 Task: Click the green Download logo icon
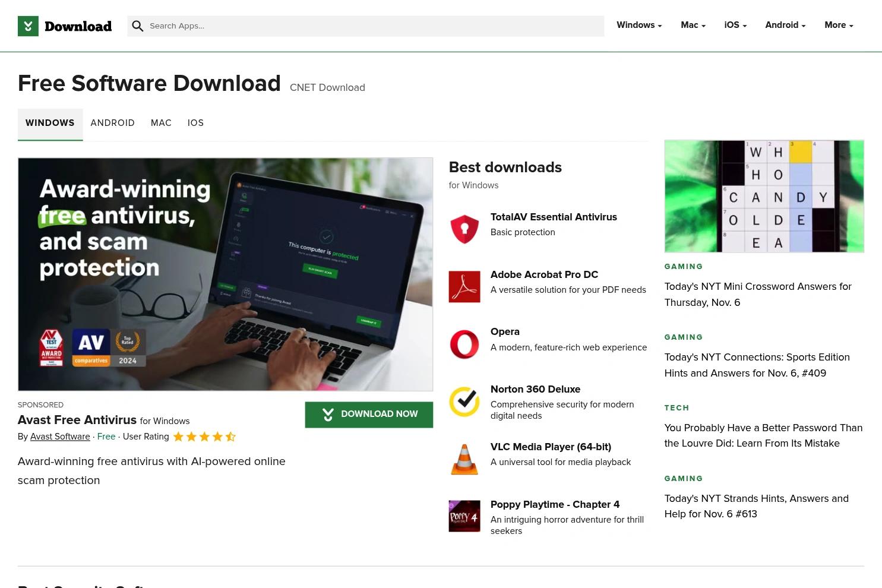[28, 26]
